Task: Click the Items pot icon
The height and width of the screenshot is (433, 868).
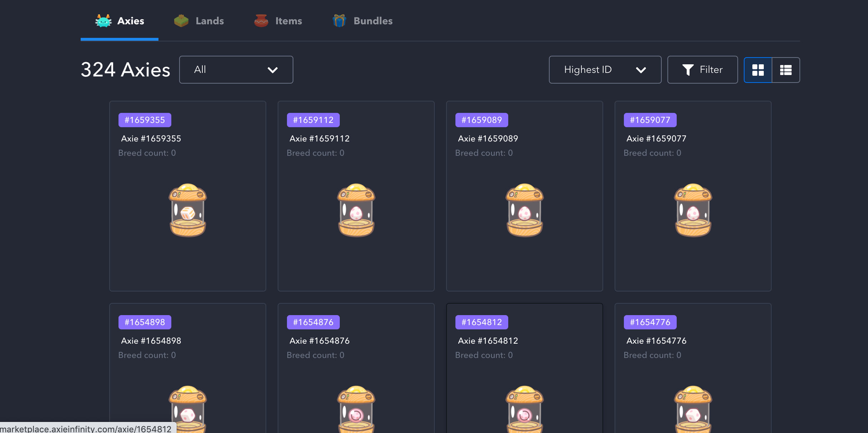Action: pyautogui.click(x=261, y=21)
